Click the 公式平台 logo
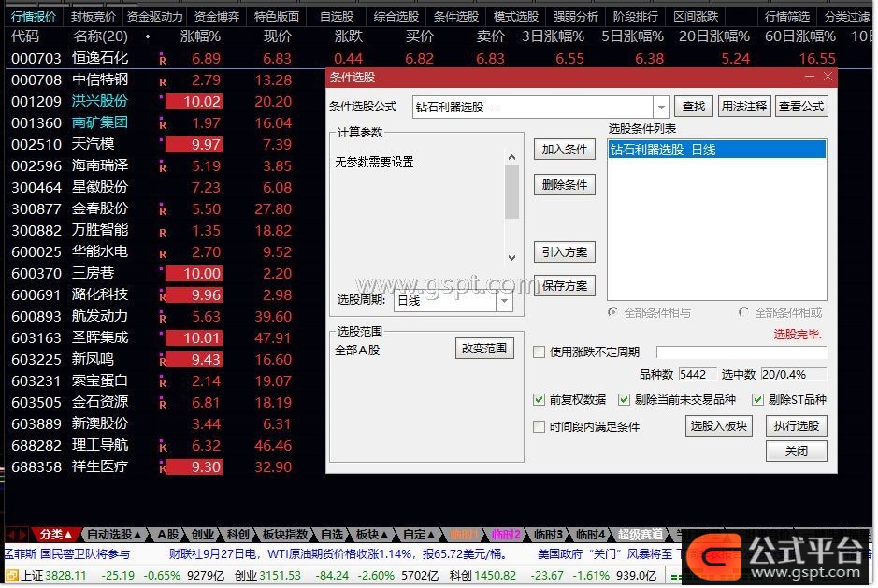The width and height of the screenshot is (878, 588). coord(777,558)
